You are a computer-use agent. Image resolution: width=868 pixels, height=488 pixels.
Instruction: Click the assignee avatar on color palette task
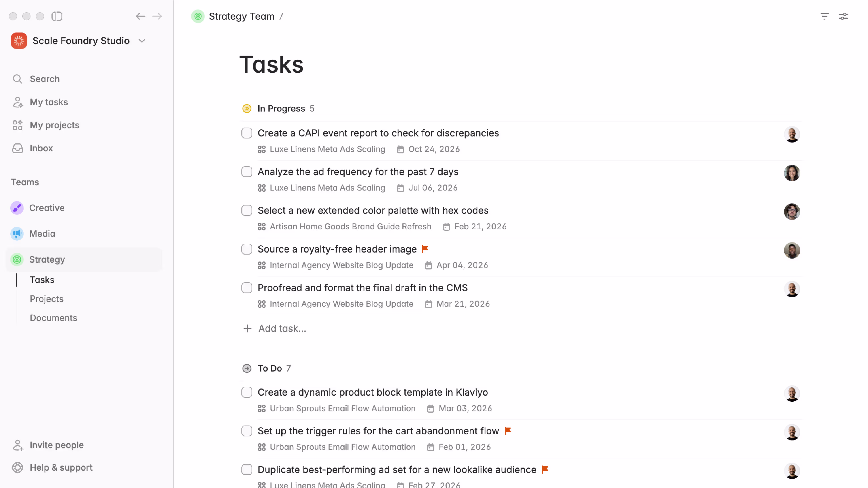click(791, 212)
